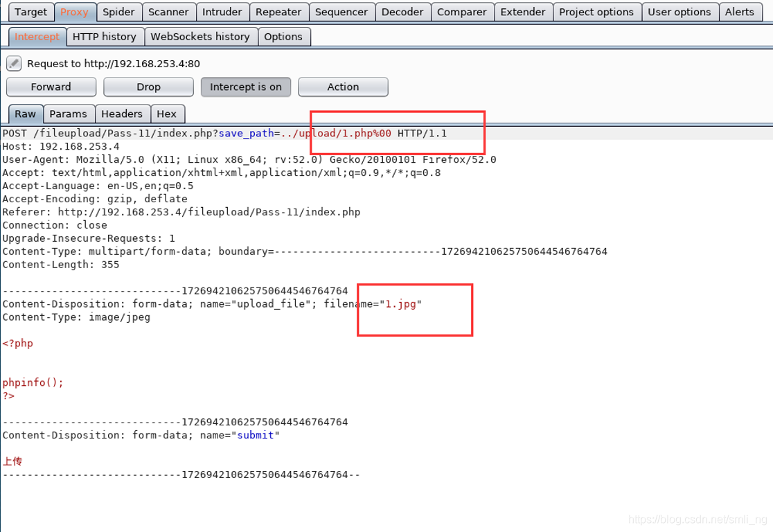Click the phpinfo(); line
773x532 pixels.
[33, 382]
